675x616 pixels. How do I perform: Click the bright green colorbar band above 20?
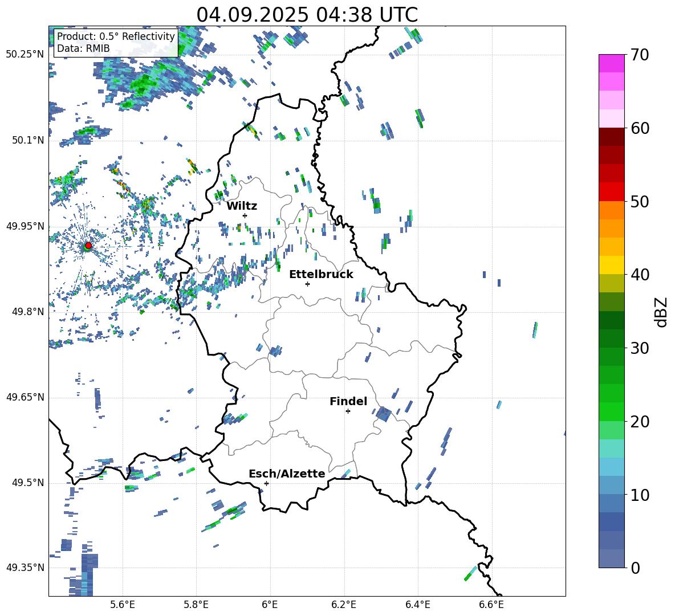point(611,411)
